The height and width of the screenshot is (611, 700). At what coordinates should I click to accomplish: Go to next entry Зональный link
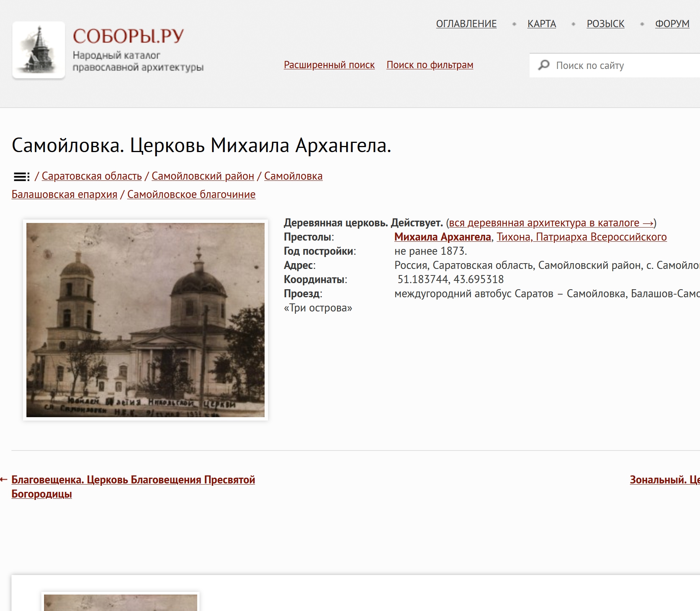coord(665,480)
